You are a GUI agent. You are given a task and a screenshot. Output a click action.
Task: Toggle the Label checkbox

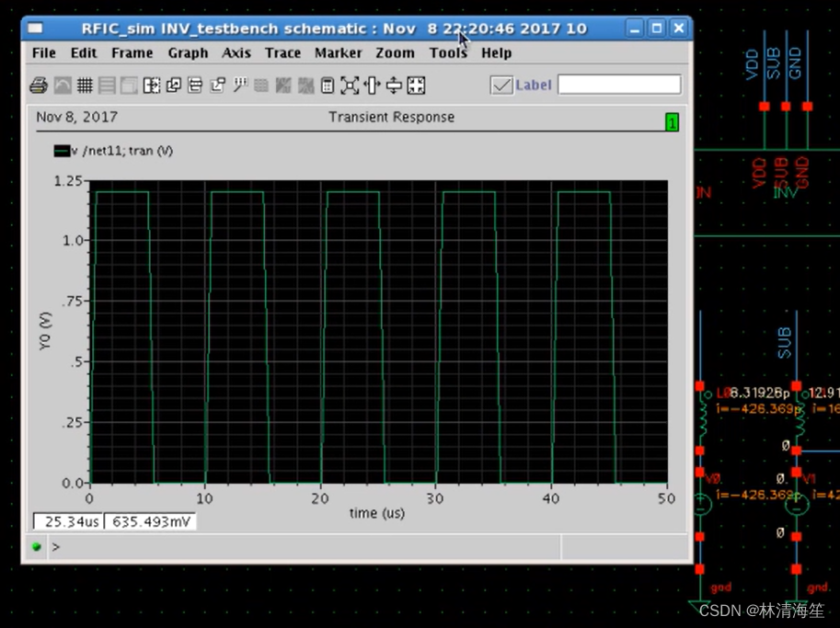coord(501,86)
